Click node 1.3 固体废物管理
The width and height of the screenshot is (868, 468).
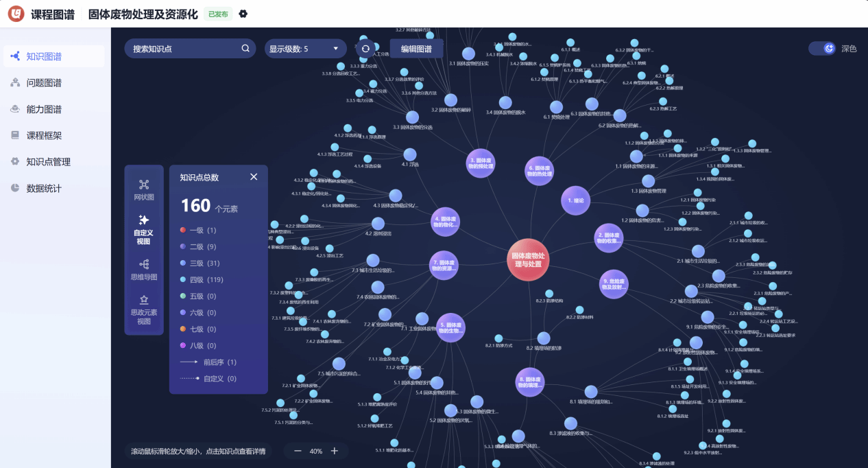pos(649,180)
